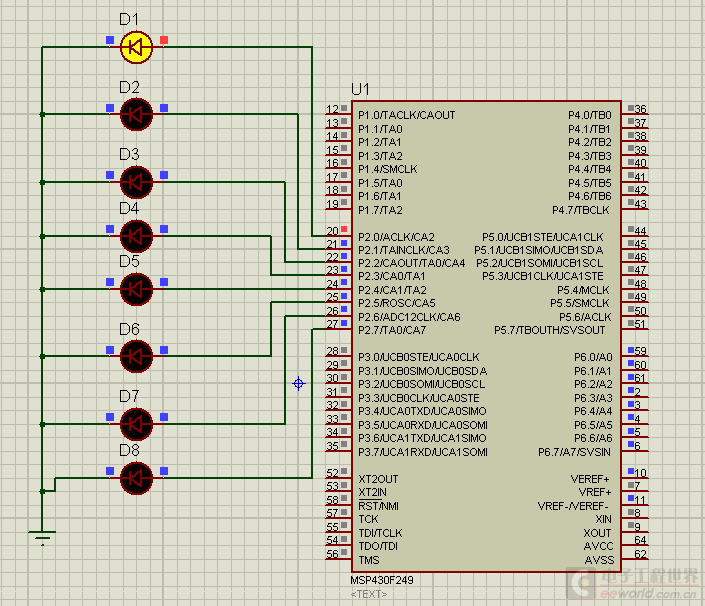Click pin label P2.5/ROSC/CA5
Viewport: 705px width, 606px height.
point(397,303)
